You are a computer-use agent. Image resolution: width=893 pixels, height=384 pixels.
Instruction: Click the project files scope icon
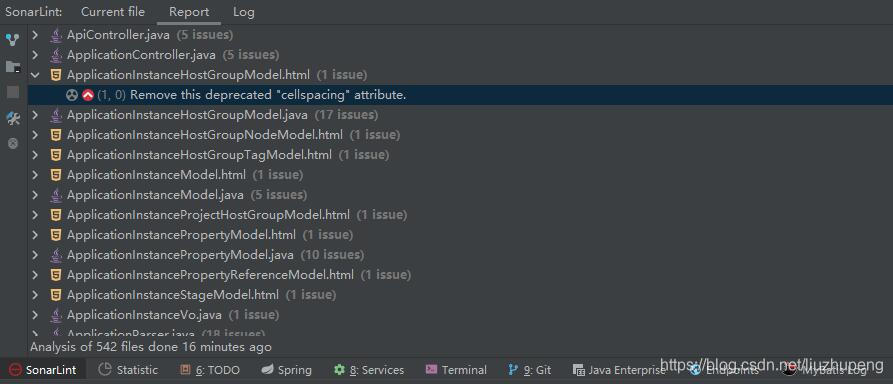[13, 67]
